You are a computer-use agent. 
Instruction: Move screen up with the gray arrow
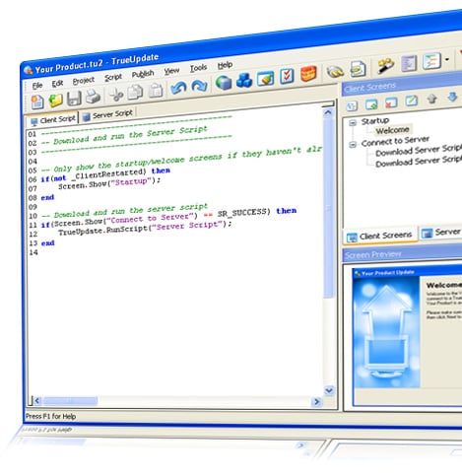432,99
